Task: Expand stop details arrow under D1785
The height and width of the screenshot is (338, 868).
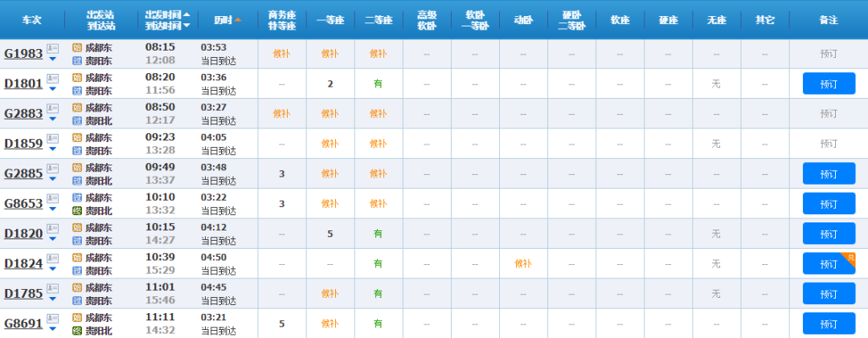Action: [52, 298]
